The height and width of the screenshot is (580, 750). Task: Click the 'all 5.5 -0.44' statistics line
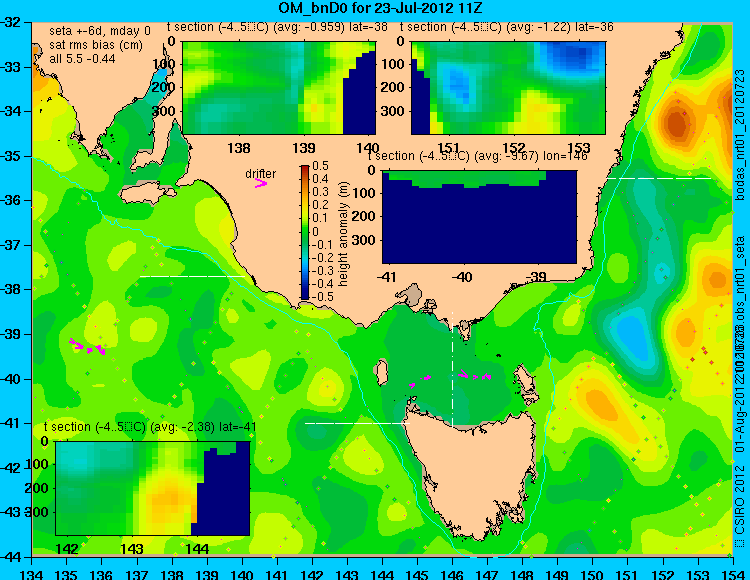82,59
